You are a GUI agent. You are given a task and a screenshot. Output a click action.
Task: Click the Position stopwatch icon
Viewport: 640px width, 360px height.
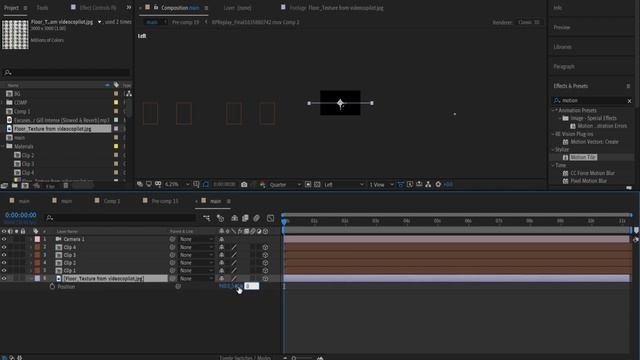(52, 287)
